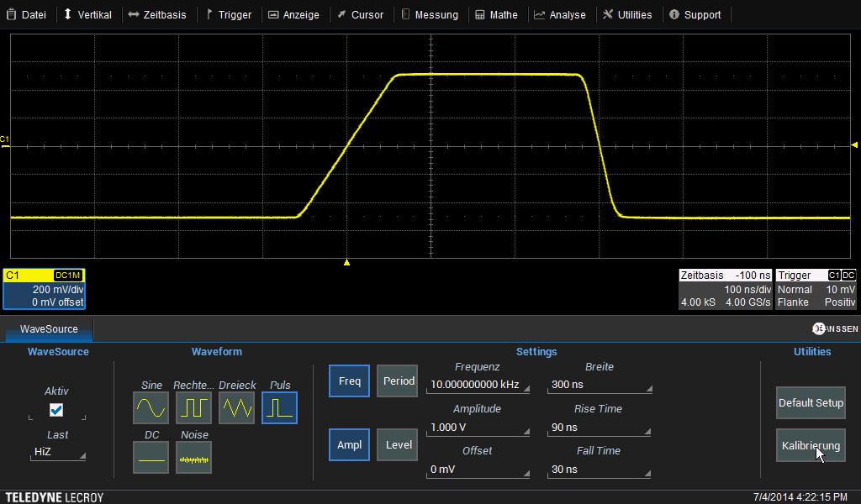Click the Frequenz input field

click(x=478, y=386)
